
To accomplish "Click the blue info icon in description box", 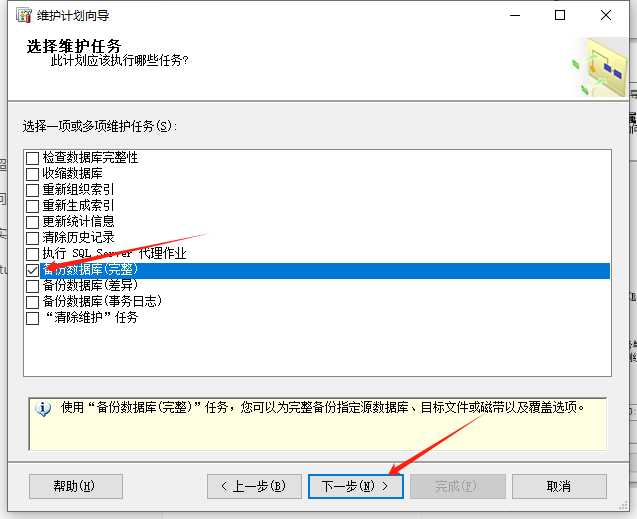I will point(43,409).
